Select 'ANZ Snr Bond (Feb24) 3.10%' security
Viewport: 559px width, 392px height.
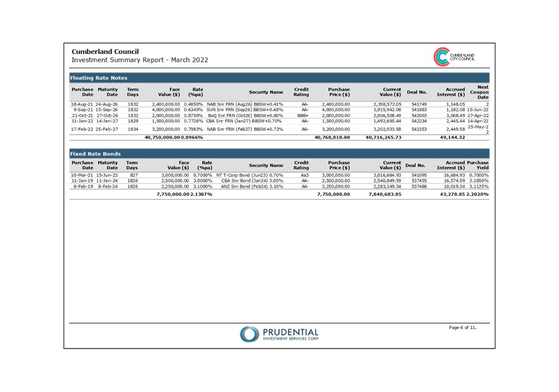[x=252, y=186]
